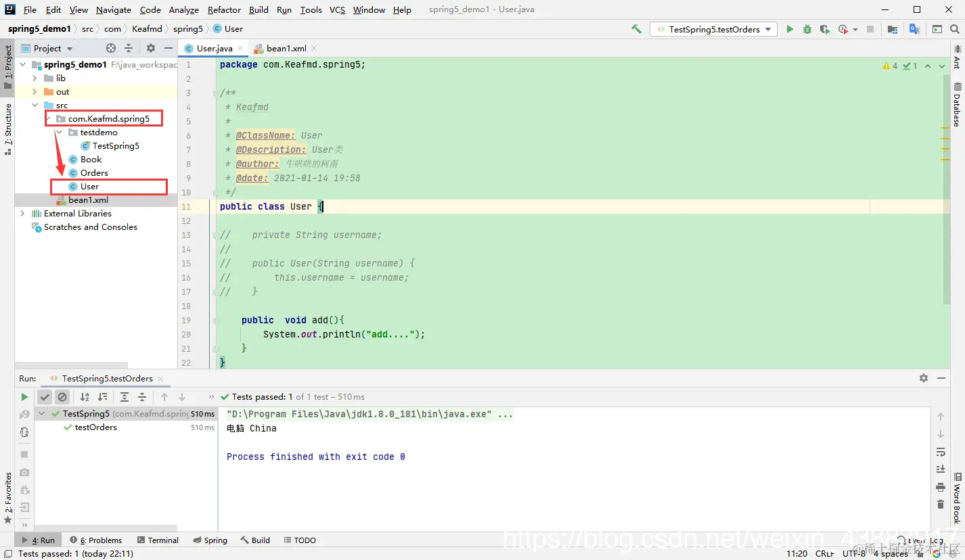Expand all test results
This screenshot has width=965, height=560.
point(125,397)
